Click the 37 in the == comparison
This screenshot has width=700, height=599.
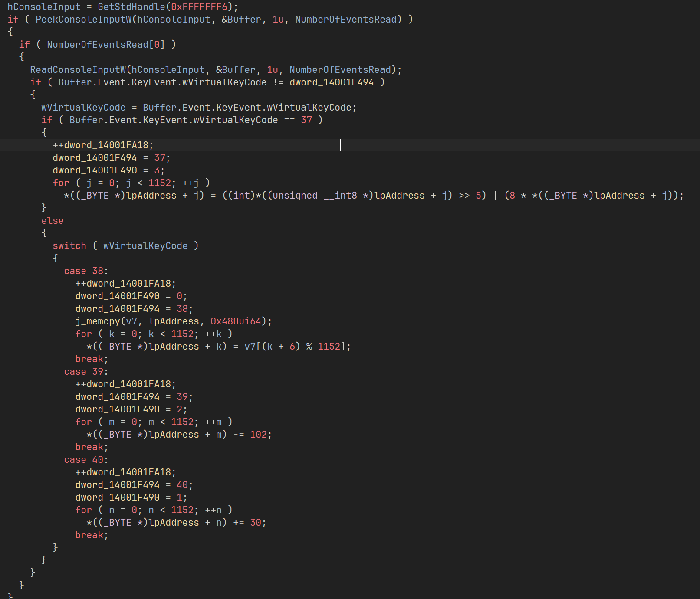pos(306,120)
